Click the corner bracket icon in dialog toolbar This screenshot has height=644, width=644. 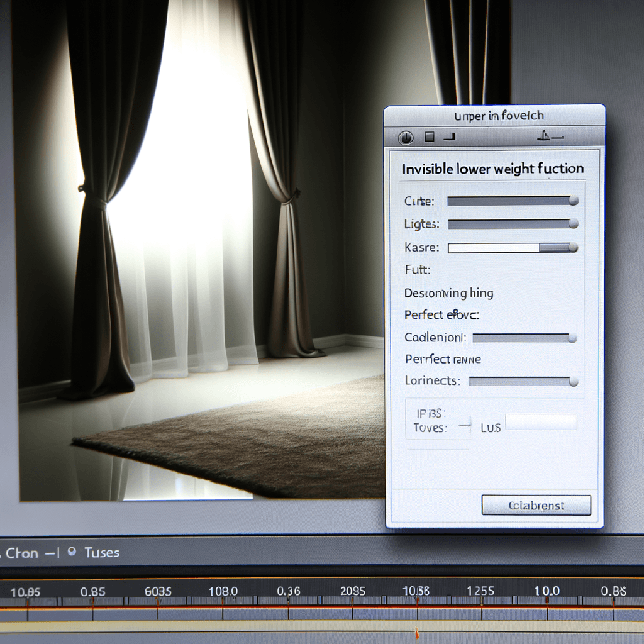[x=450, y=137]
